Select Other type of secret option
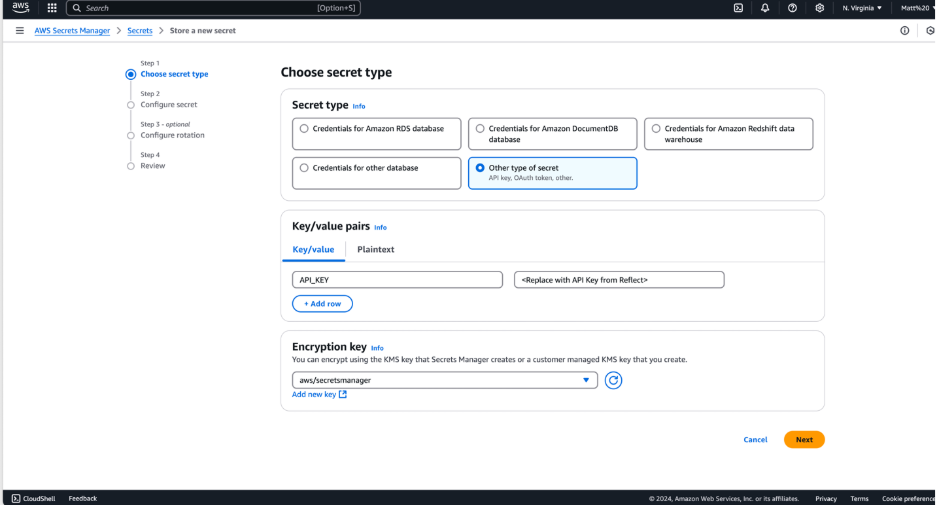Viewport: 936px width, 505px height. [553, 173]
